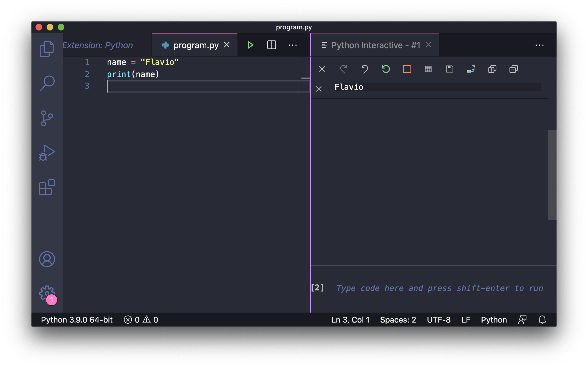Click the Extensions marketplace icon
This screenshot has width=588, height=368.
click(x=47, y=188)
